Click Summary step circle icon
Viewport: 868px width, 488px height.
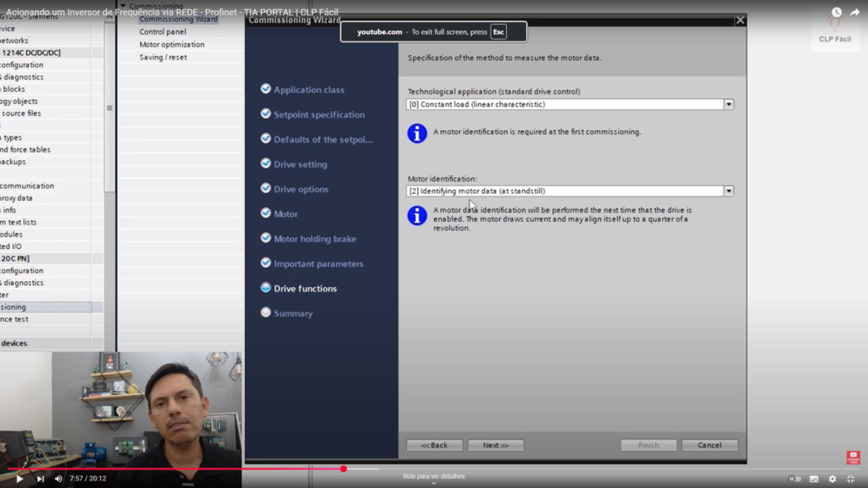(265, 313)
